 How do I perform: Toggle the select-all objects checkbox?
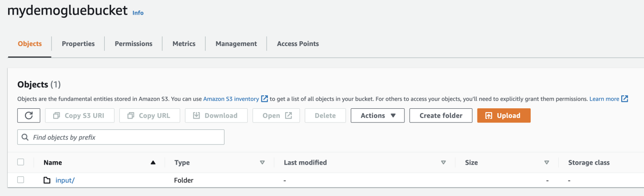pyautogui.click(x=21, y=162)
